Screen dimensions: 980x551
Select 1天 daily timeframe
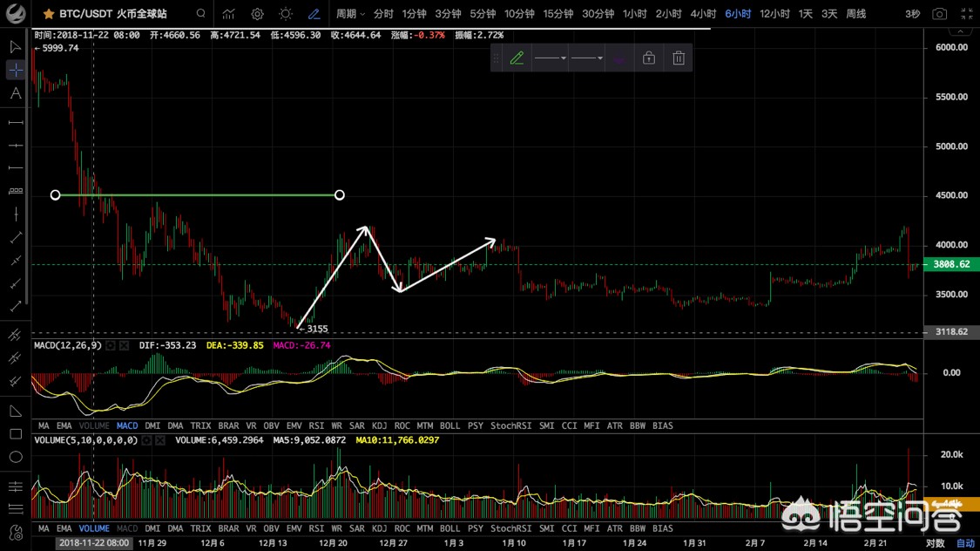[x=805, y=14]
